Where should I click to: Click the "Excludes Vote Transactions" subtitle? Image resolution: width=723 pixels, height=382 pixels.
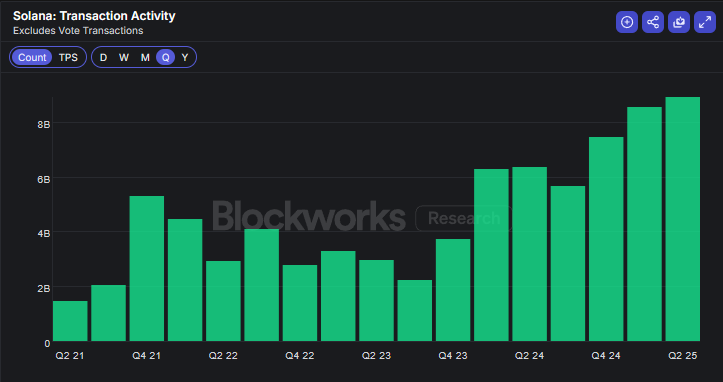coord(78,31)
